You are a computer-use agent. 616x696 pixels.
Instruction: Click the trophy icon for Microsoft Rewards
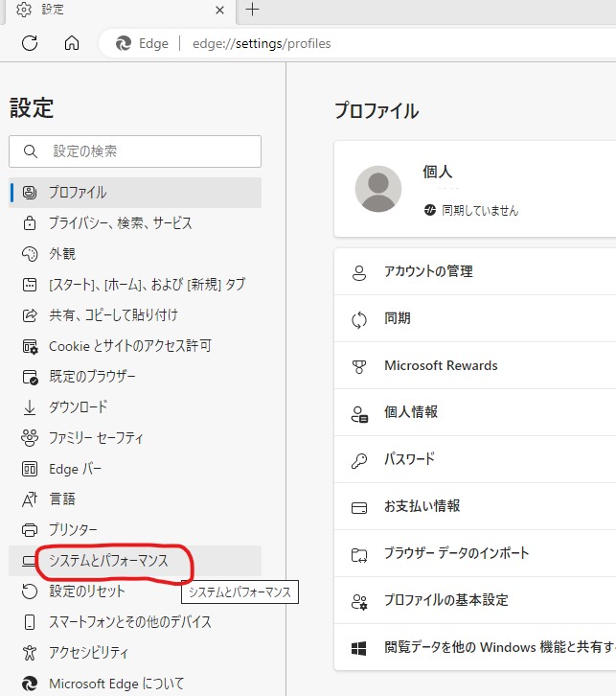point(359,366)
